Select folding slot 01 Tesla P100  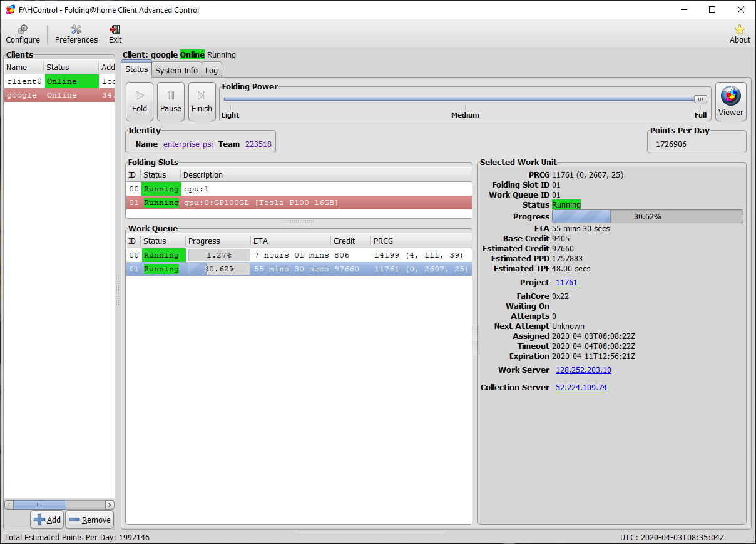click(x=299, y=203)
